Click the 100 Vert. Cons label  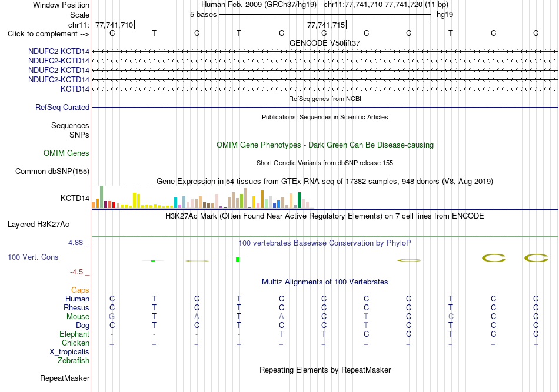33,257
